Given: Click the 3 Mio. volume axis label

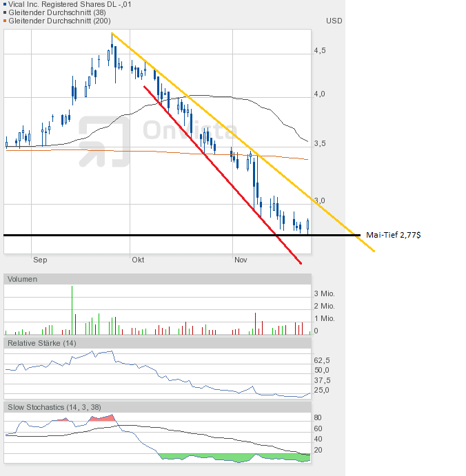Looking at the screenshot, I should 325,293.
